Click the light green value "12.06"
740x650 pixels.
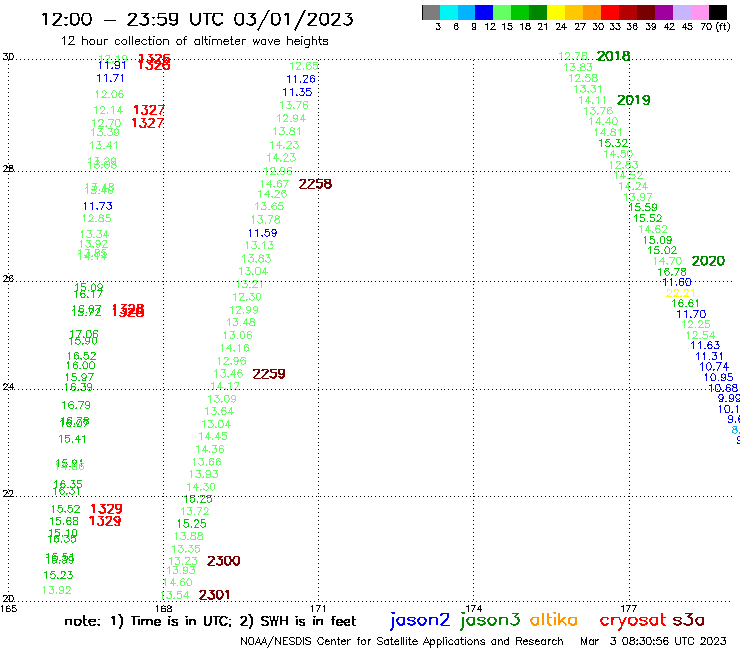tap(109, 94)
